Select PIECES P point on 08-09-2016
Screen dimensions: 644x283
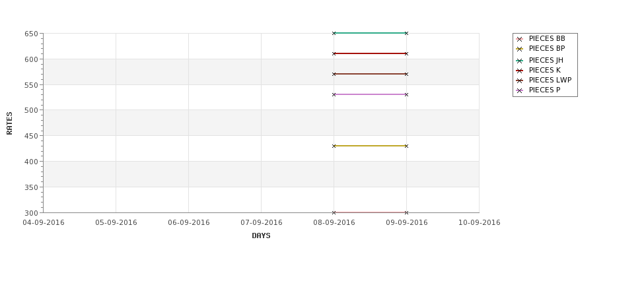[x=334, y=95]
